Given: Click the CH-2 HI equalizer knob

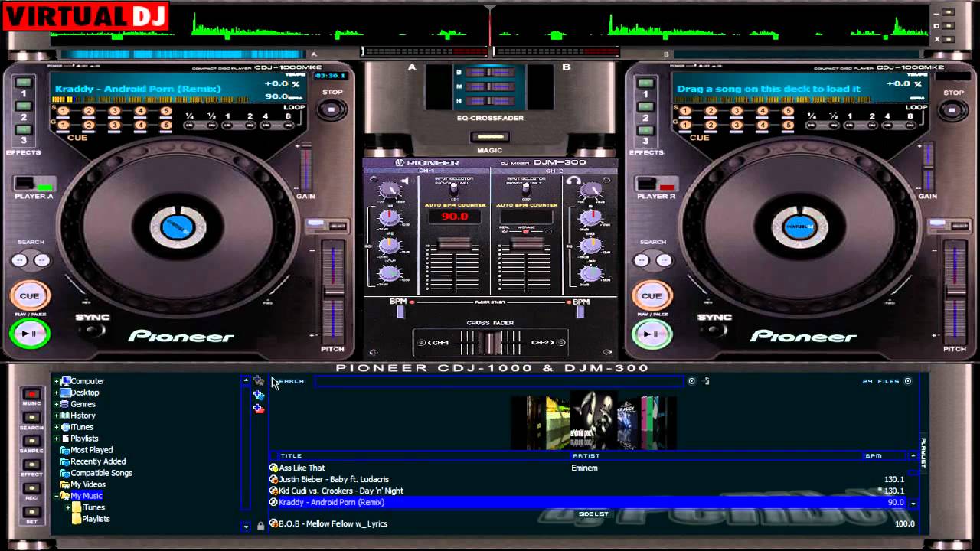Looking at the screenshot, I should click(x=591, y=218).
